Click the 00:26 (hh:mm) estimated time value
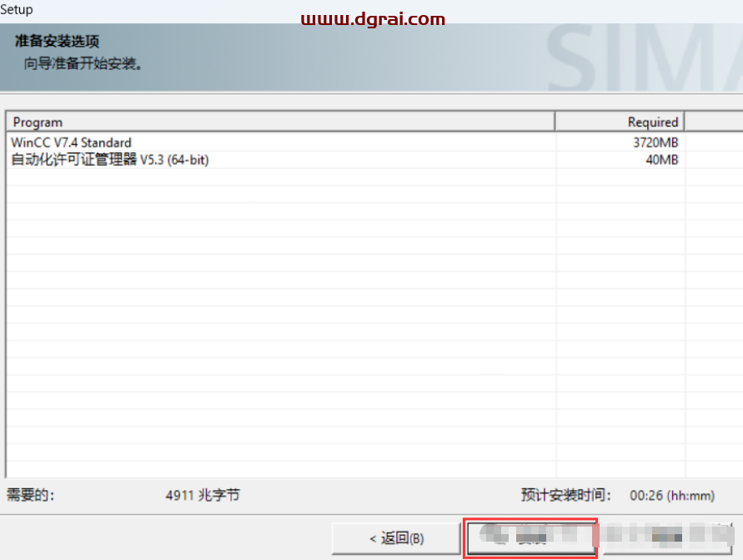 [671, 495]
